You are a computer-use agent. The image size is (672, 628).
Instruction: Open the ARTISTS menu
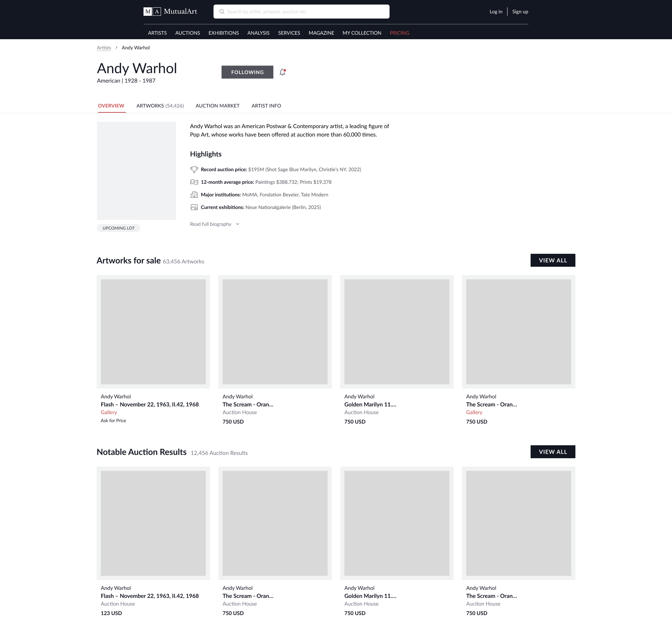(x=157, y=33)
